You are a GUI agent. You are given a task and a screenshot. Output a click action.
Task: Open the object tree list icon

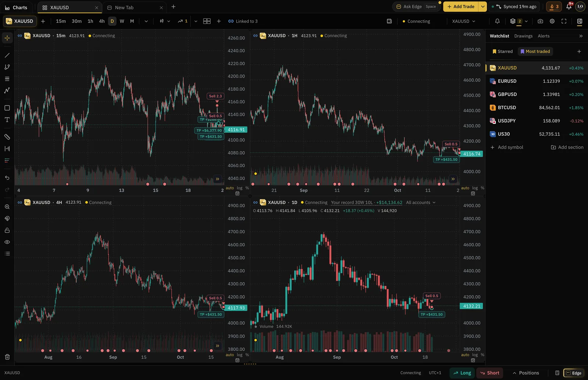pyautogui.click(x=7, y=254)
